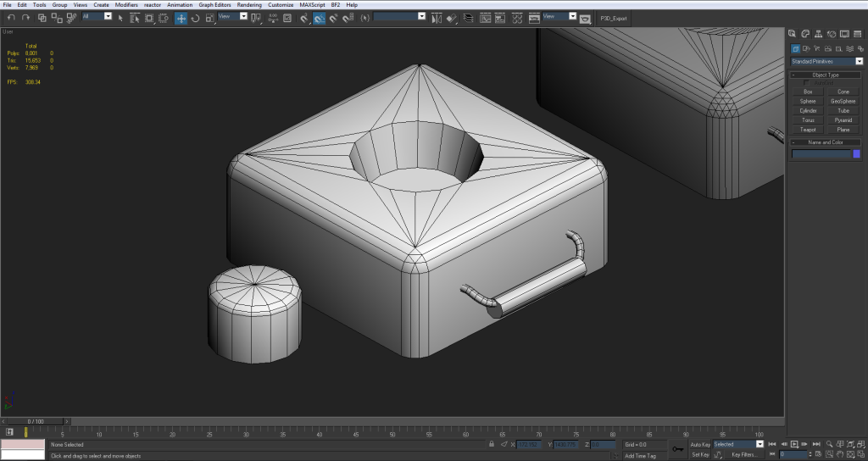The image size is (868, 461).
Task: Click the Undo arrow icon
Action: (x=11, y=17)
